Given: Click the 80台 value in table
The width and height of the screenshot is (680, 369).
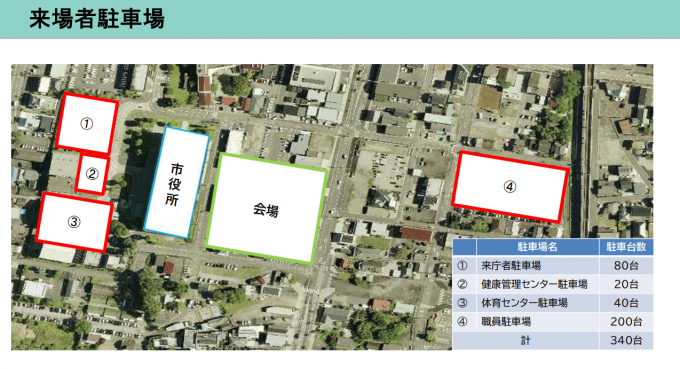Looking at the screenshot, I should 626,265.
